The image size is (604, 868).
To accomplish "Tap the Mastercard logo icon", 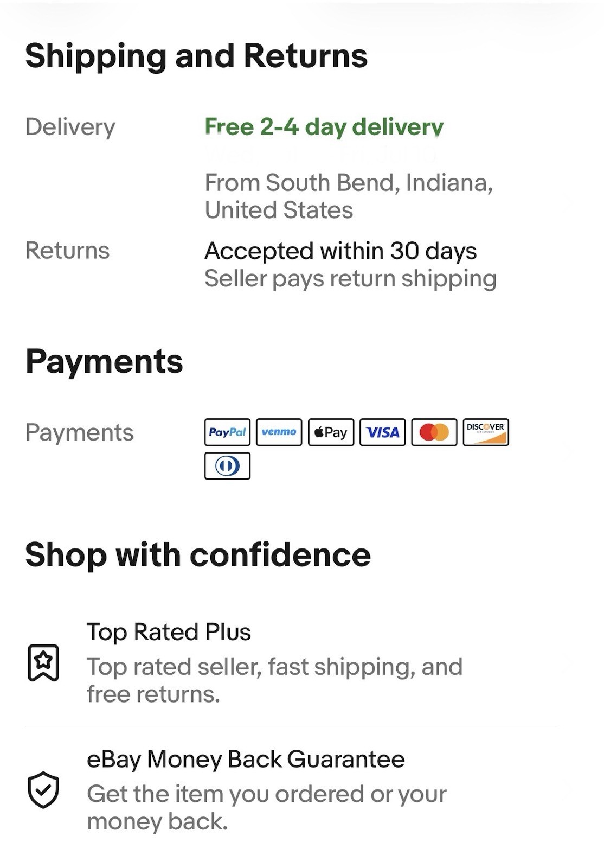I will click(434, 432).
